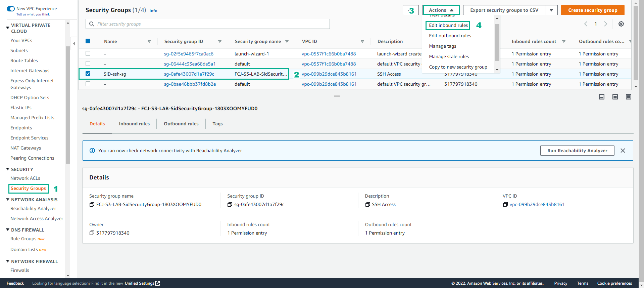Sort by Name column arrow
This screenshot has height=288, width=644.
click(149, 41)
